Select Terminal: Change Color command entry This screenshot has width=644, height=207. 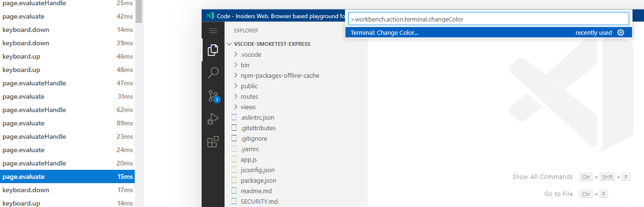coord(489,32)
